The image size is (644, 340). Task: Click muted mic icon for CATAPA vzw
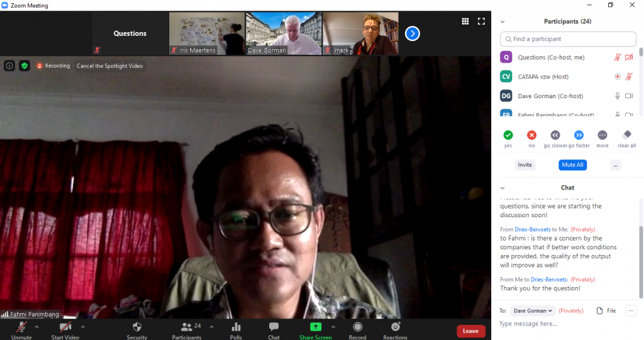point(629,76)
